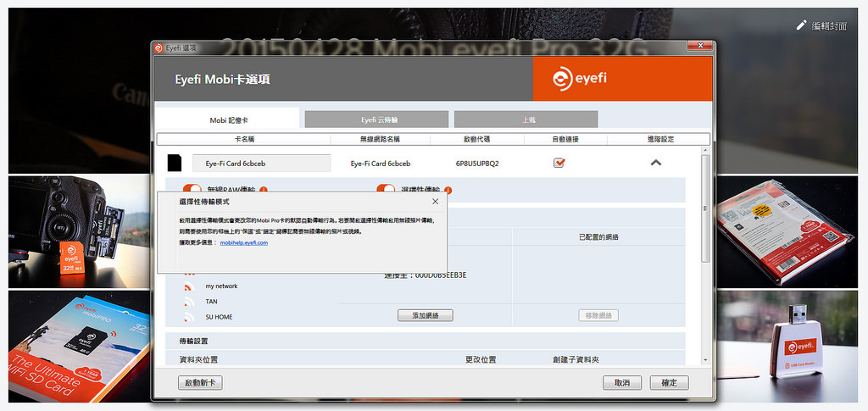Click the scrollbar up arrow
The height and width of the screenshot is (411, 868).
705,151
